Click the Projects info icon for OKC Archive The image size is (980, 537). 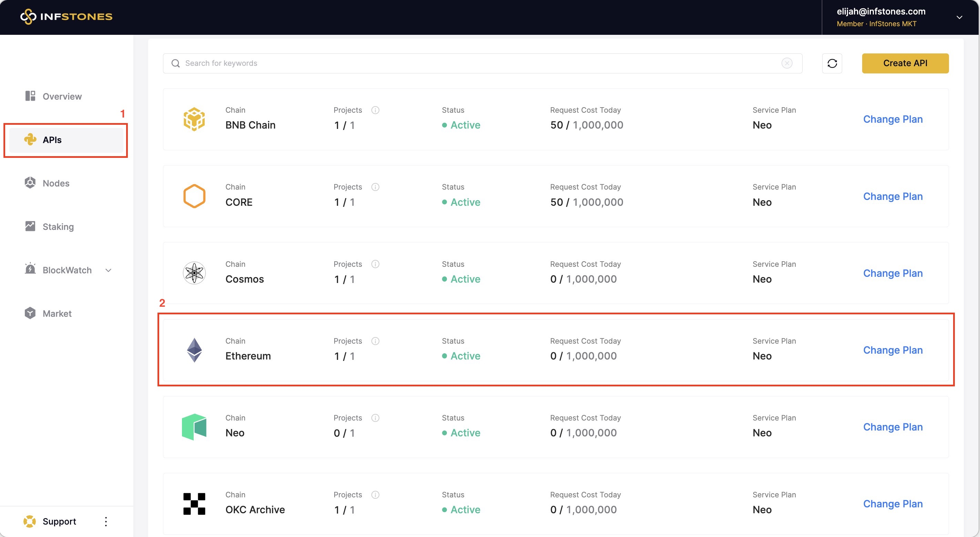point(375,495)
